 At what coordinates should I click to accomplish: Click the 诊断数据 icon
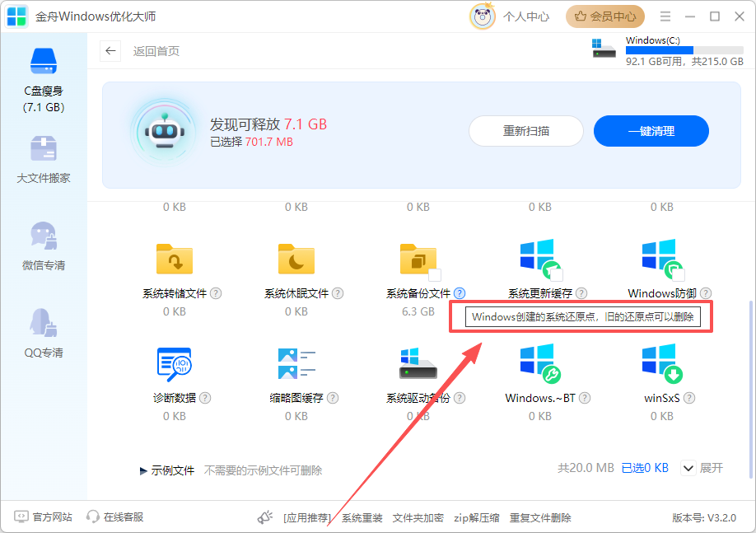[x=175, y=362]
